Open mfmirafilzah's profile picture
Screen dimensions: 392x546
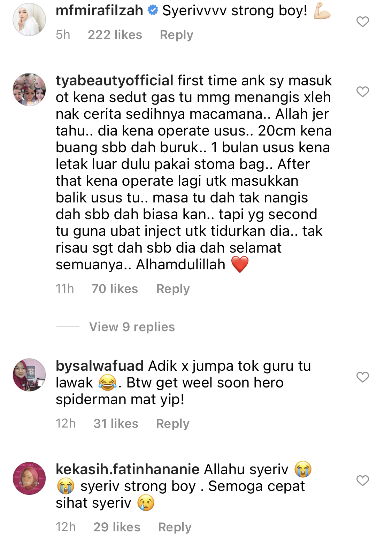(29, 20)
